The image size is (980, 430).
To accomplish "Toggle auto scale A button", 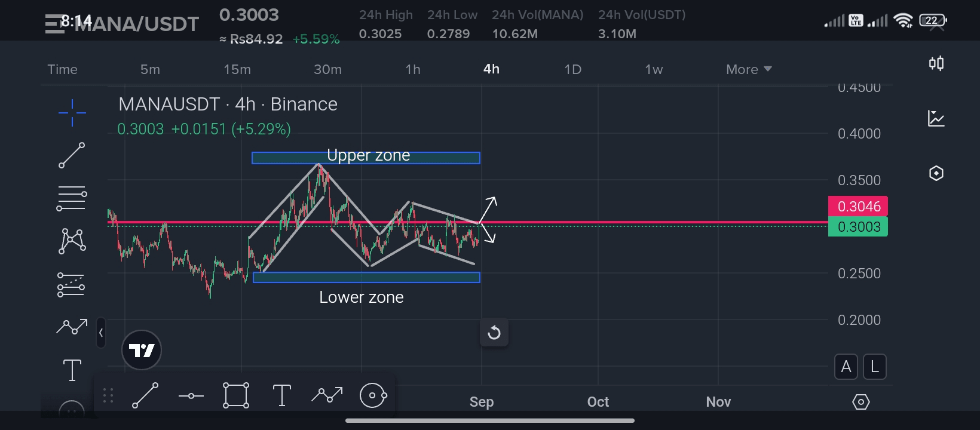I will pos(846,367).
